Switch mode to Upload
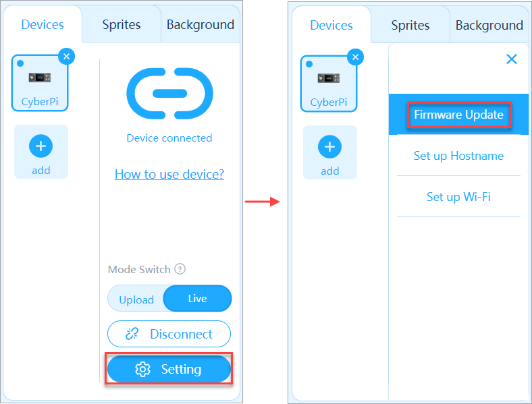This screenshot has width=532, height=404. tap(136, 299)
